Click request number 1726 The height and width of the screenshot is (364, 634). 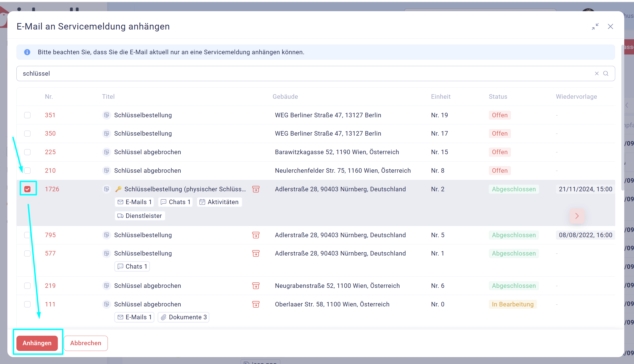[52, 189]
